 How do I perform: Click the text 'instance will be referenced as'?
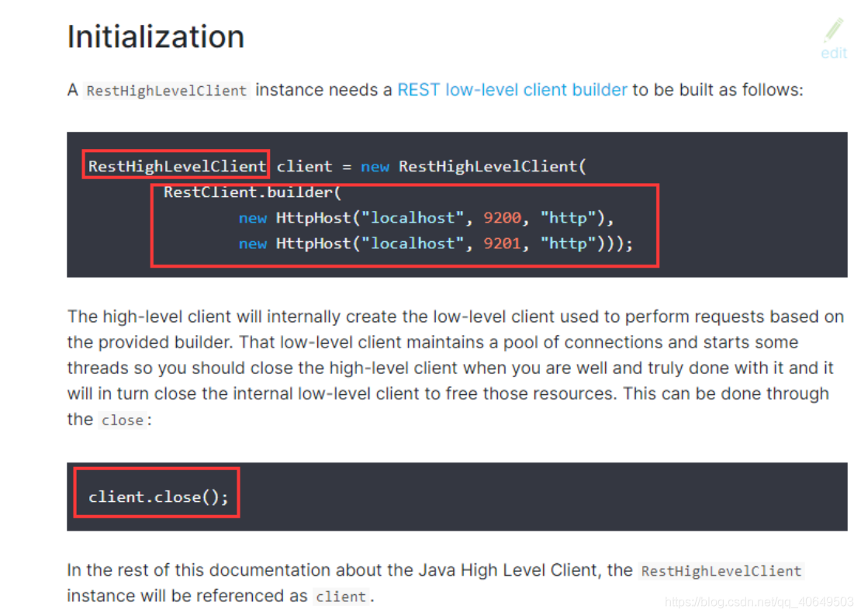pos(187,596)
